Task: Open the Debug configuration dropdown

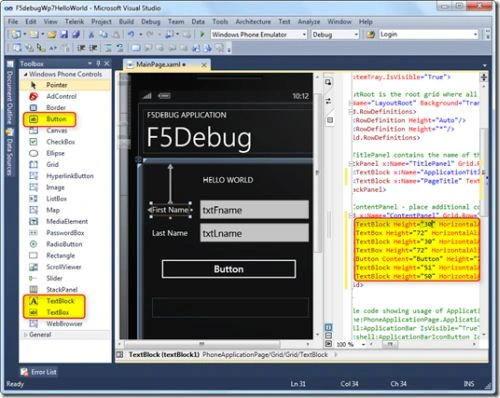Action: tap(356, 35)
